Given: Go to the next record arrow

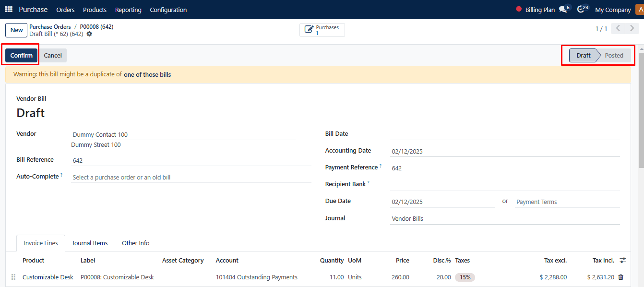Looking at the screenshot, I should tap(632, 28).
